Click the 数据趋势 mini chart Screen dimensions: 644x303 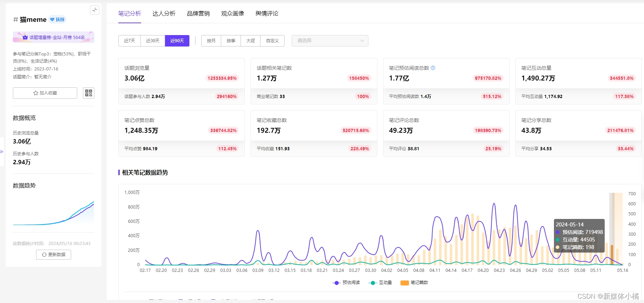point(54,213)
